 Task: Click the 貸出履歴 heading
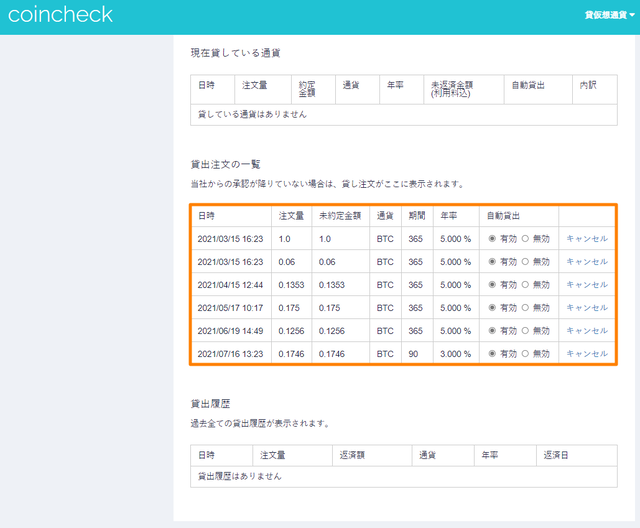(x=210, y=404)
